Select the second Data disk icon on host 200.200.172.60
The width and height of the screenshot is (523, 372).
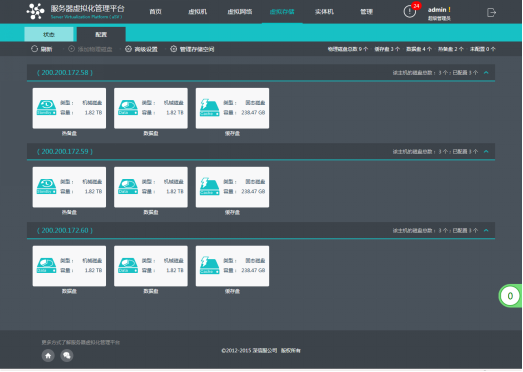[x=128, y=266]
